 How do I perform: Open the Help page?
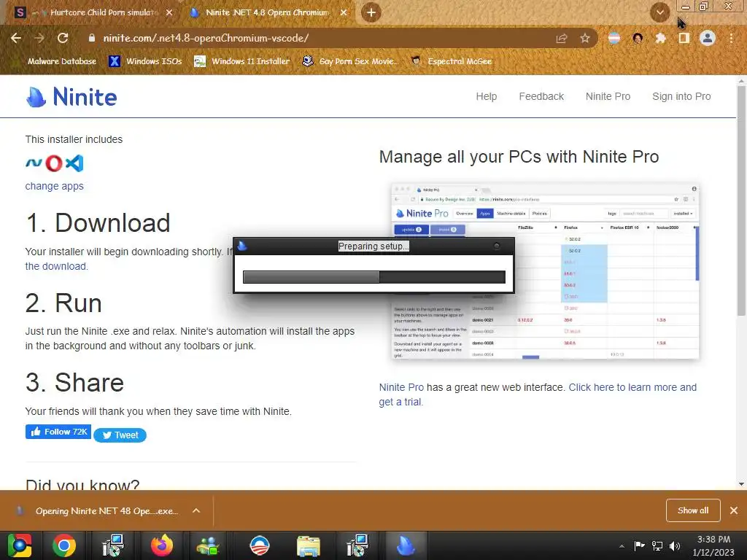point(487,97)
